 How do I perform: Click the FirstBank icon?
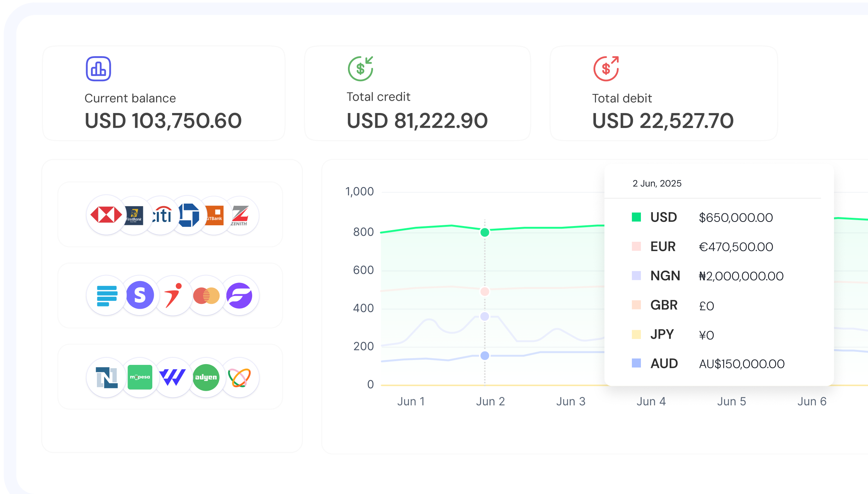(x=134, y=215)
